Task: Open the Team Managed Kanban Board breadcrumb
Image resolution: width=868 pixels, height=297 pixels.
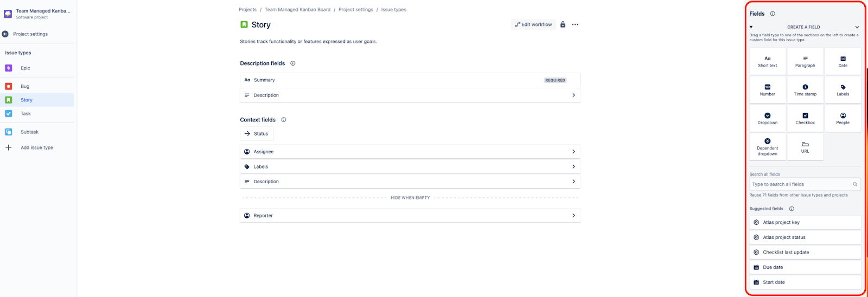Action: click(297, 10)
